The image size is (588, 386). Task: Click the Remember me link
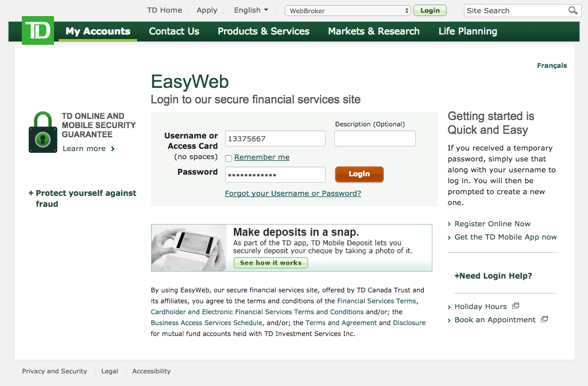coord(262,157)
